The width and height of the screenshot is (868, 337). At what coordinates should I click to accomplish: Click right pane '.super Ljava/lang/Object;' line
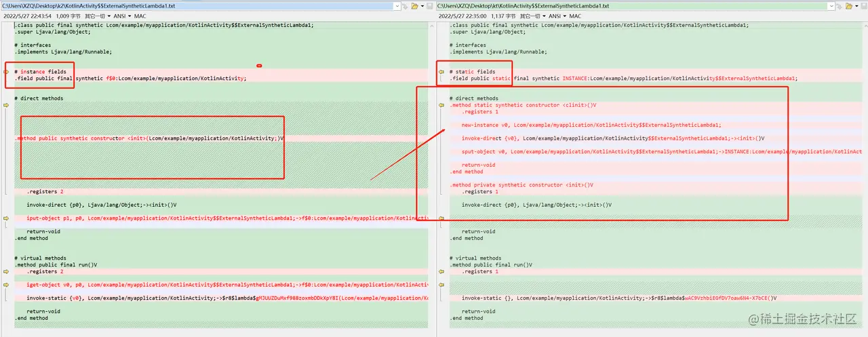coord(487,32)
